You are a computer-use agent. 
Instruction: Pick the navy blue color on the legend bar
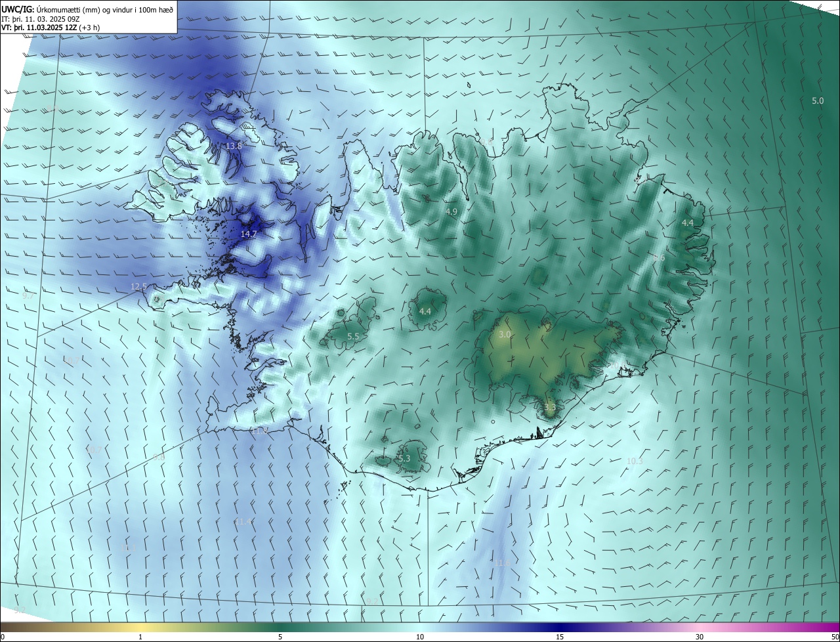pos(560,627)
